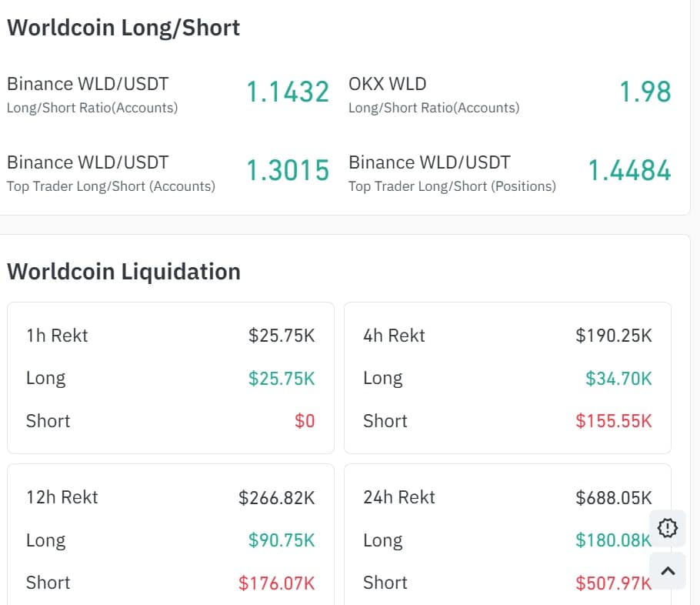The image size is (700, 605).
Task: Click the $0 Short value in 1h Rekt card
Action: tap(305, 420)
